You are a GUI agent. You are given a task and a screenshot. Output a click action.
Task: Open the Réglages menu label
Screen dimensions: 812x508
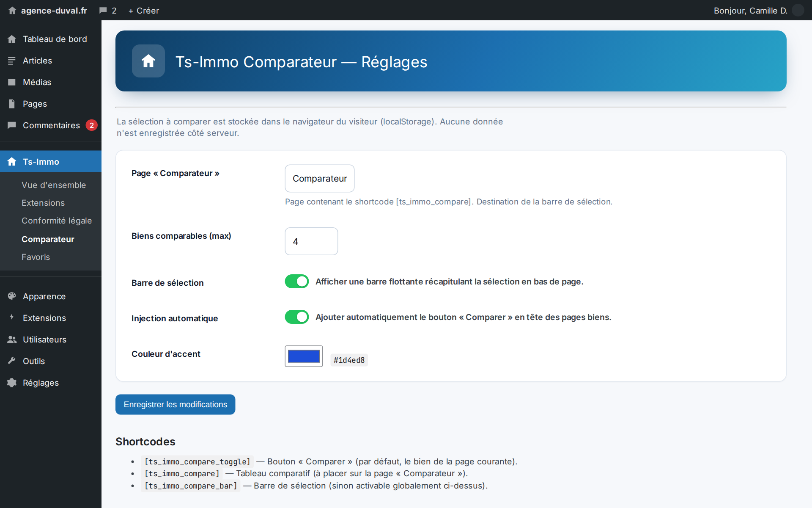(41, 383)
